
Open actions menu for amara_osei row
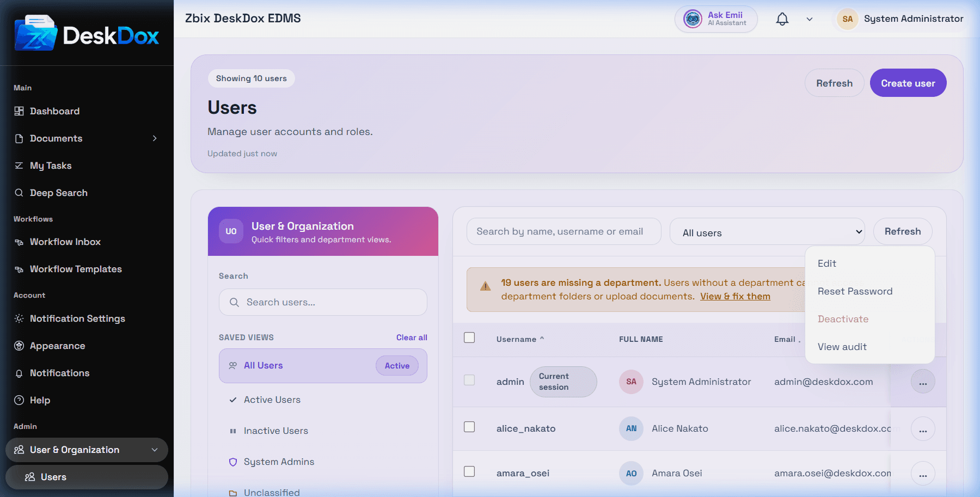click(x=923, y=474)
